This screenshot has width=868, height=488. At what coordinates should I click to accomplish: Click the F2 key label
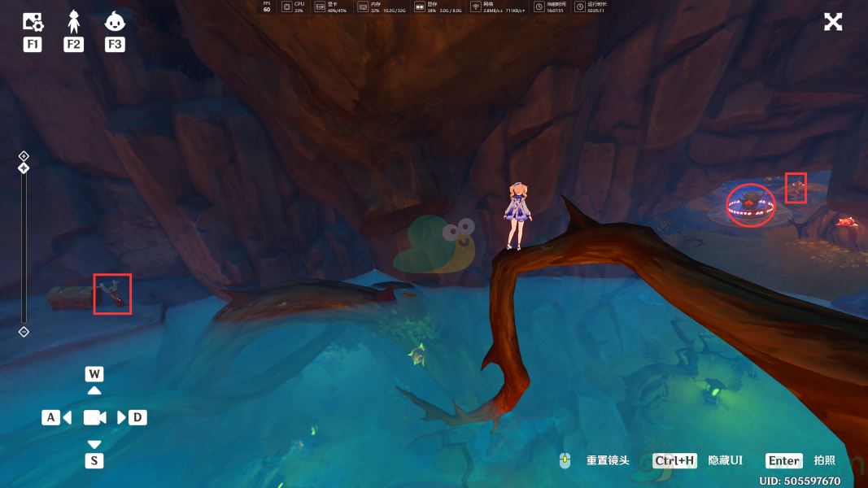pyautogui.click(x=74, y=44)
